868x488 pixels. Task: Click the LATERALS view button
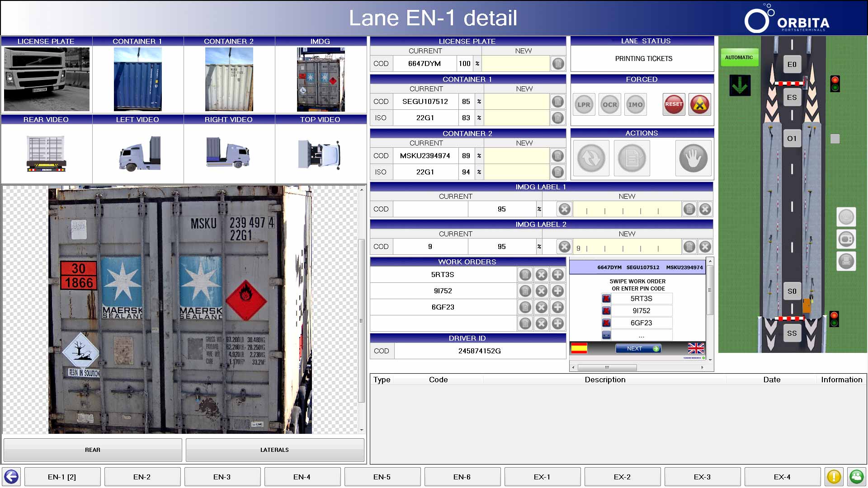[x=274, y=450]
